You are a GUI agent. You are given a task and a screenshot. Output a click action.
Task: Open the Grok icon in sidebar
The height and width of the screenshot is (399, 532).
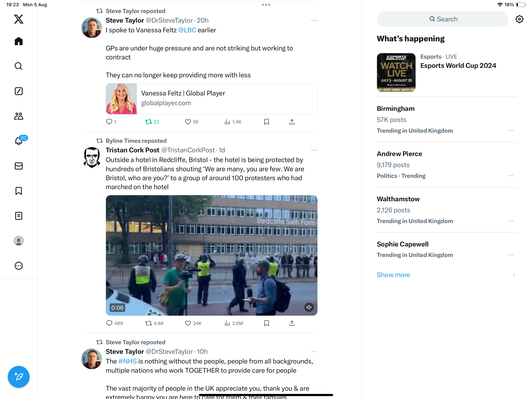pos(18,91)
